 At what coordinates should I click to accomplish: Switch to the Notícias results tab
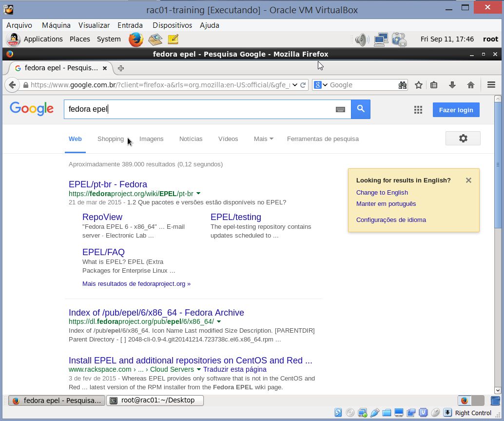191,139
